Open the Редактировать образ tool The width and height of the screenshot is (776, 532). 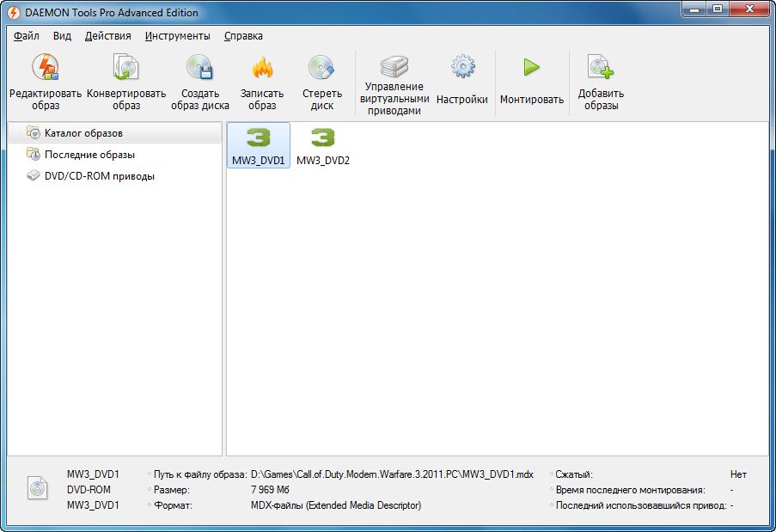coord(46,83)
